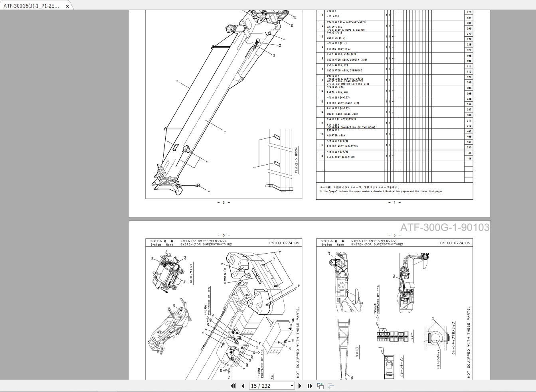Jump to the first page of the document
This screenshot has height=392, width=536.
(233, 386)
